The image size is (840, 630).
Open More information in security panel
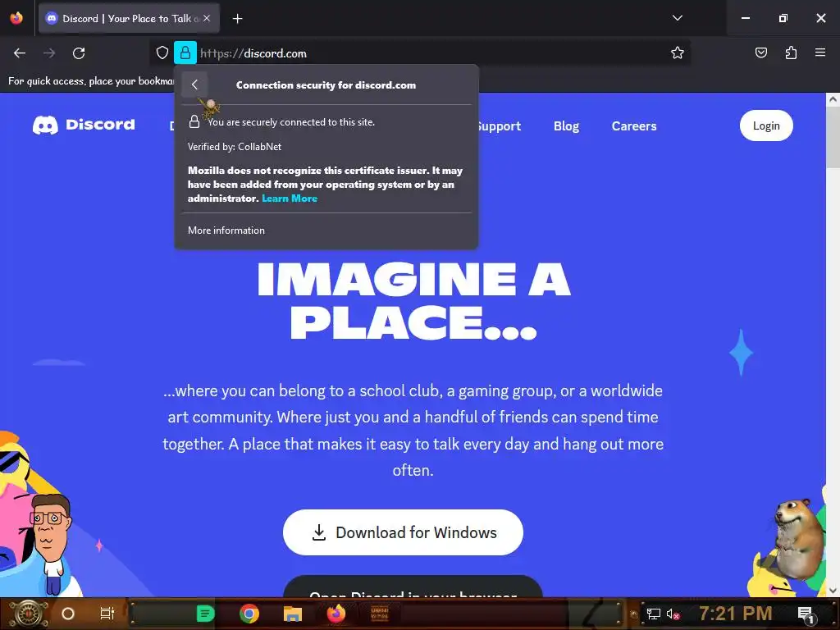[x=226, y=231]
